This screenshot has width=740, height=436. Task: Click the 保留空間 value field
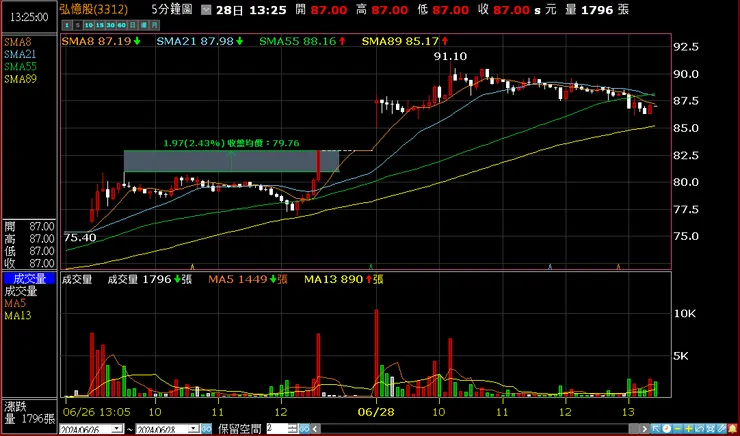[x=278, y=429]
